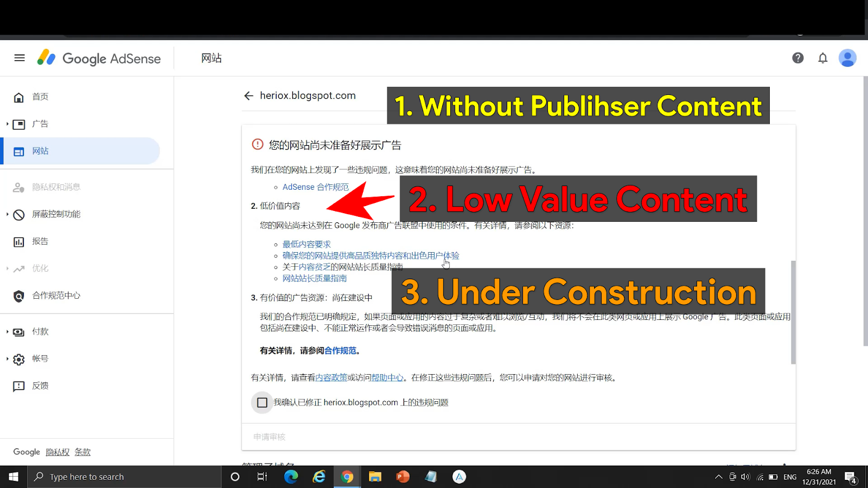Image resolution: width=868 pixels, height=488 pixels.
Task: Open the bold 合作规范 link
Action: coord(340,351)
